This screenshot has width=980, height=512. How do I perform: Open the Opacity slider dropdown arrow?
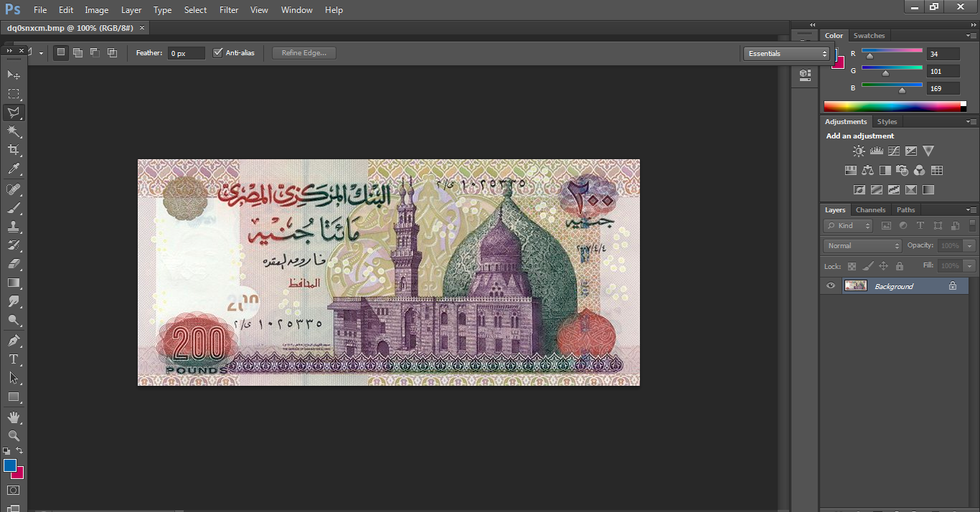coord(970,245)
